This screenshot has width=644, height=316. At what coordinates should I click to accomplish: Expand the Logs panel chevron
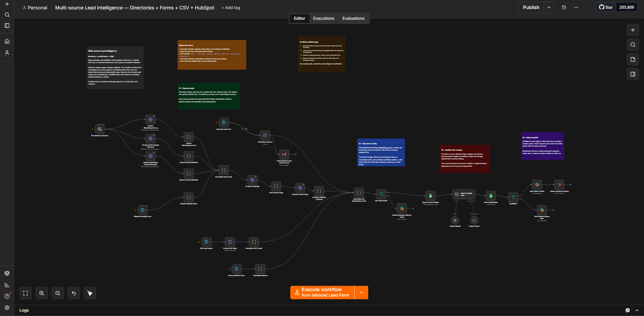point(637,310)
